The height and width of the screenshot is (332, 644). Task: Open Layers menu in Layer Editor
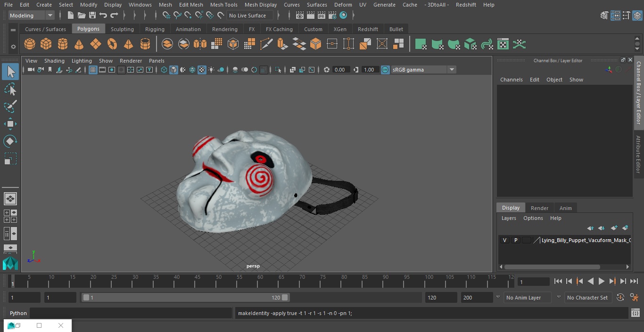[x=509, y=218]
